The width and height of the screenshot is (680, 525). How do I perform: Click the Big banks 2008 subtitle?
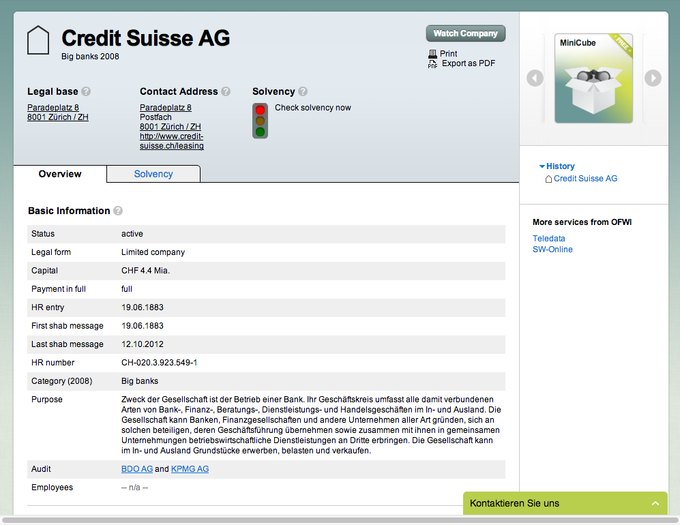point(90,56)
